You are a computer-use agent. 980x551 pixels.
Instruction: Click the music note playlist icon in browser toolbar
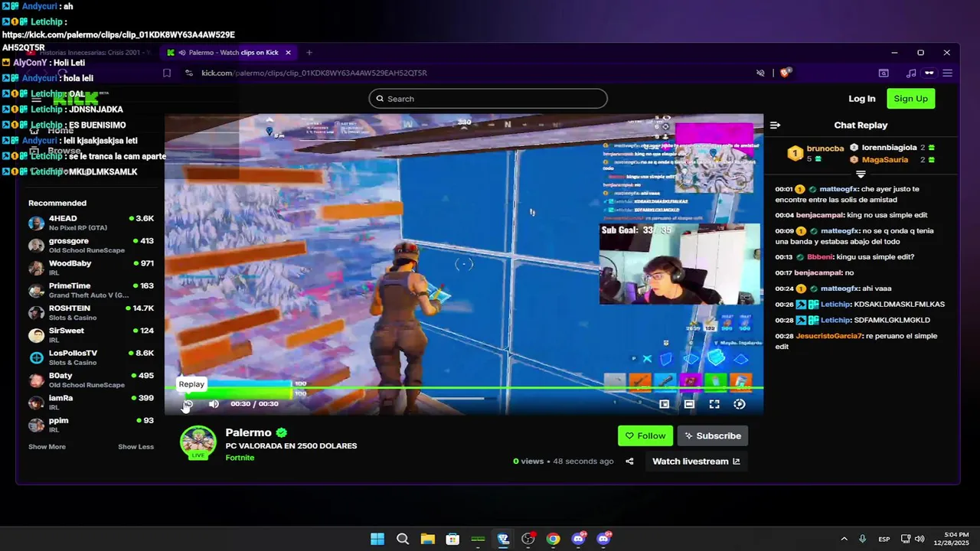(x=910, y=73)
